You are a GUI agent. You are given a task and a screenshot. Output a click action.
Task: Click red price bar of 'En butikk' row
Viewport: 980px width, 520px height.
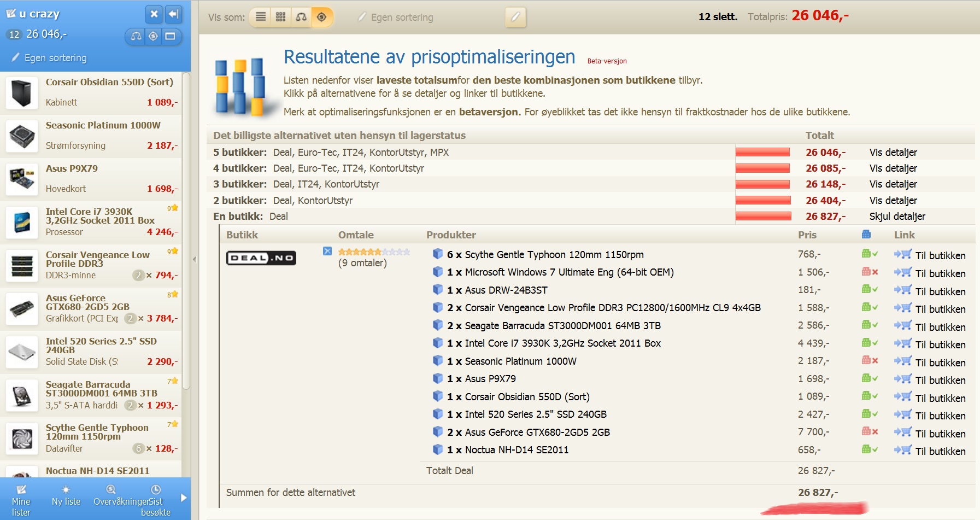[x=764, y=216]
